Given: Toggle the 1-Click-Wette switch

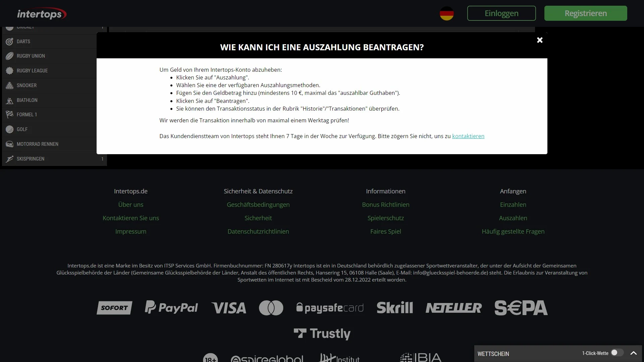Looking at the screenshot, I should [x=616, y=353].
